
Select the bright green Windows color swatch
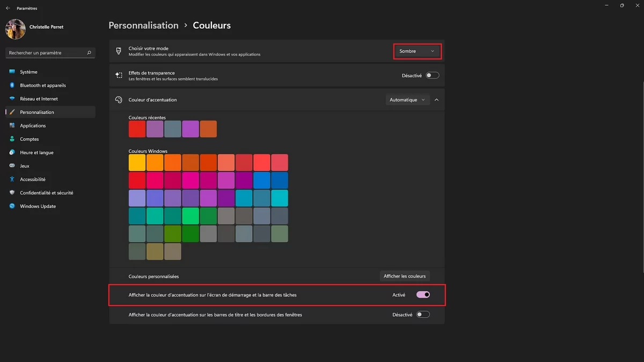pos(191,216)
